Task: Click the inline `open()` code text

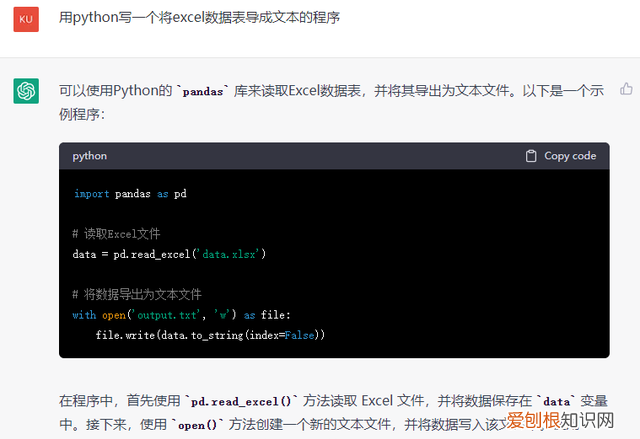Action: 198,425
